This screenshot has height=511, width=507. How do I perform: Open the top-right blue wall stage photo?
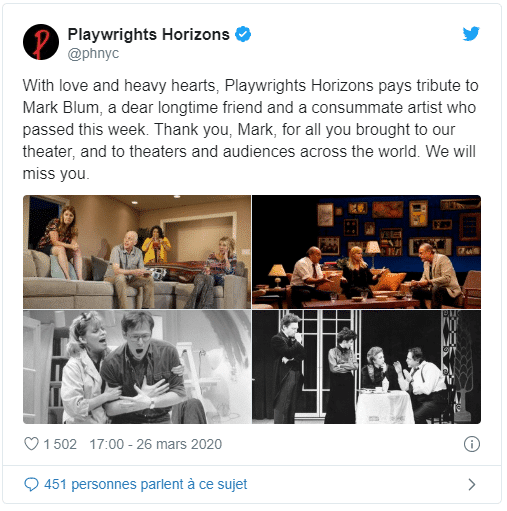[x=366, y=252]
